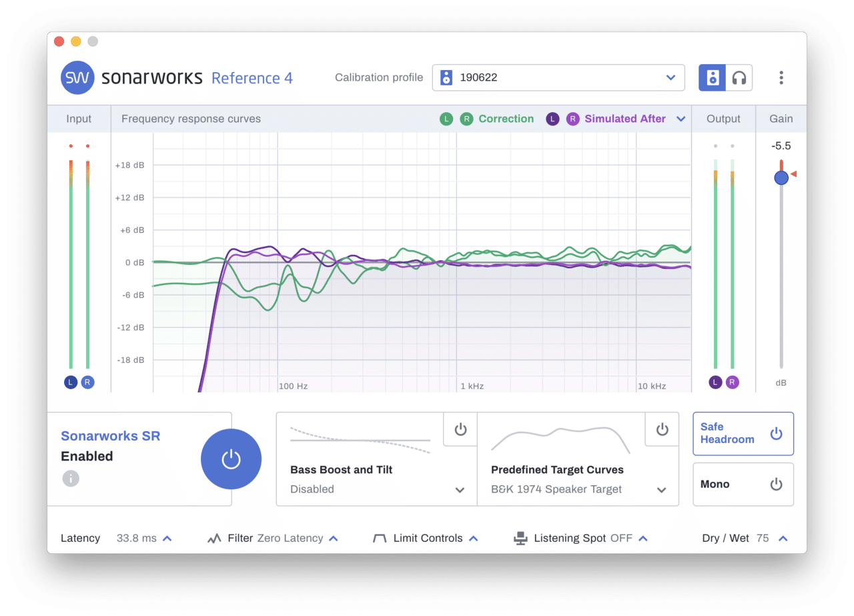Click the Sonarworks SW logo
The width and height of the screenshot is (854, 616).
coord(78,77)
